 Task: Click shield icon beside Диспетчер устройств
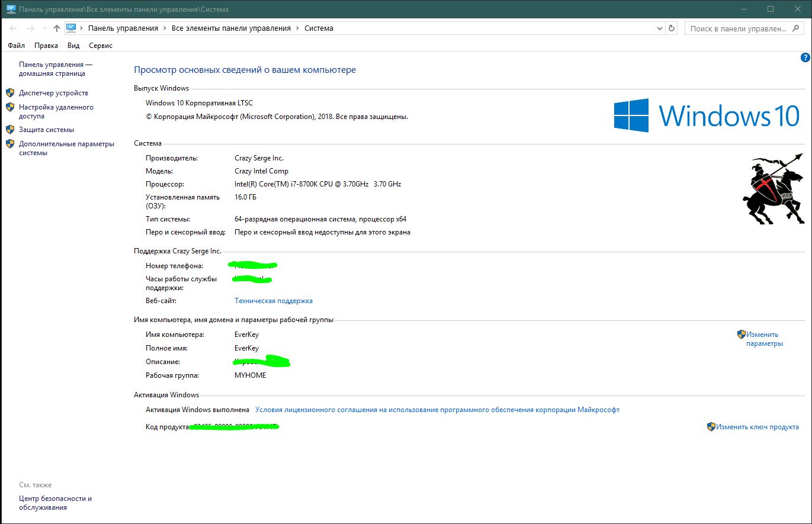pyautogui.click(x=10, y=93)
